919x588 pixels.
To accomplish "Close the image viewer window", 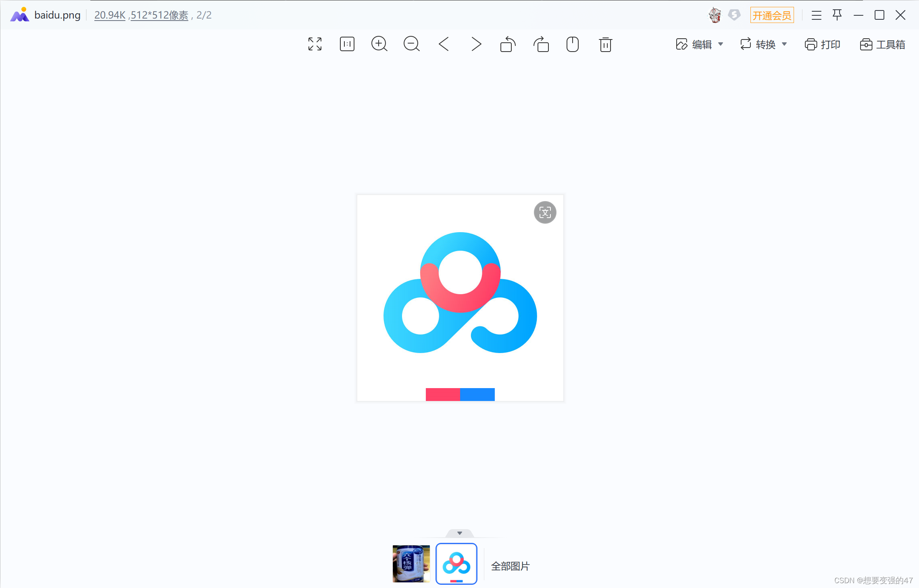I will [900, 15].
